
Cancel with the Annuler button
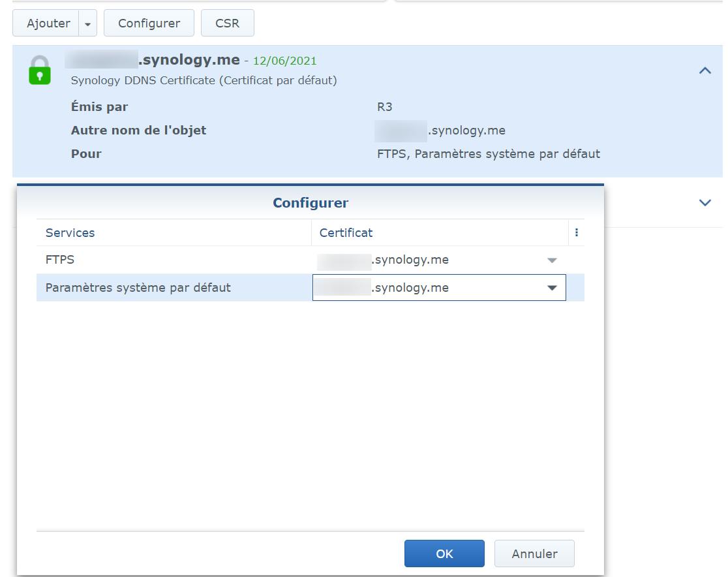534,554
